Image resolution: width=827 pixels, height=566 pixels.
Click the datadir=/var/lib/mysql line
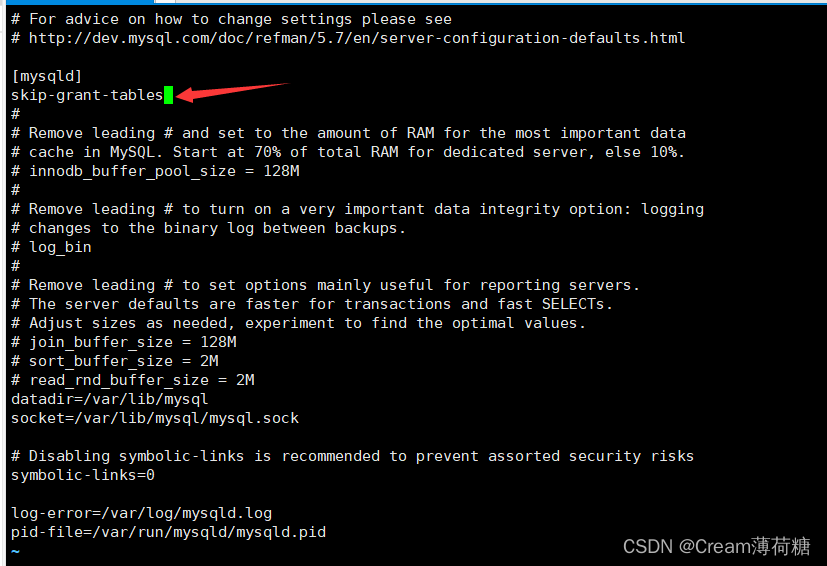(110, 399)
